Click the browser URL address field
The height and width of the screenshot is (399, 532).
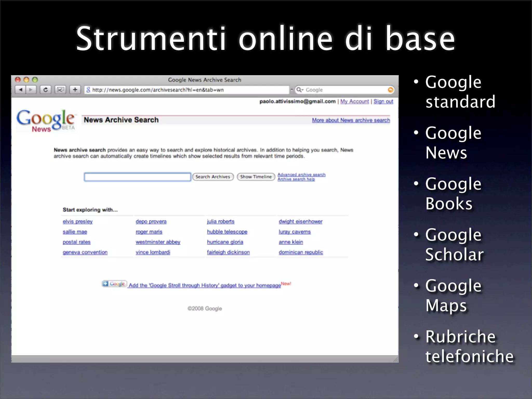click(x=187, y=90)
